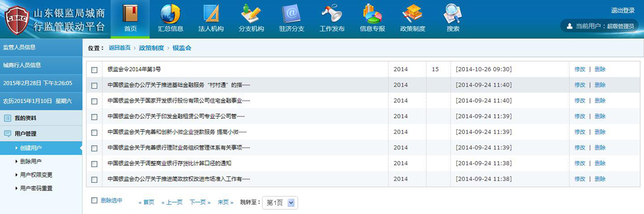
Task: Open 工作发布 megaphone icon
Action: click(332, 13)
